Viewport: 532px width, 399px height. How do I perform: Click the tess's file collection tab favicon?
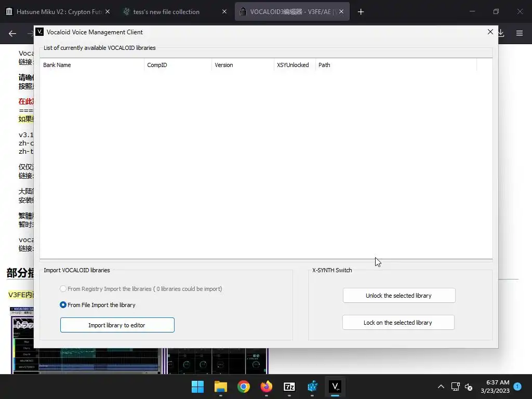point(126,11)
